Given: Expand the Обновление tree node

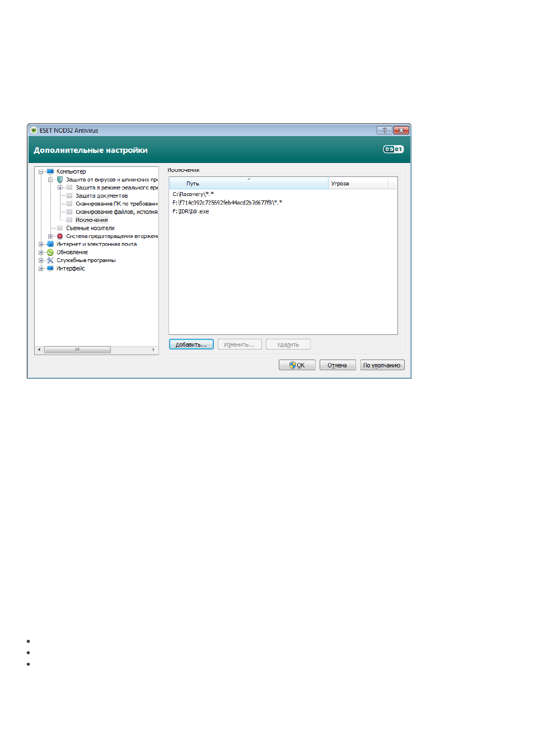Looking at the screenshot, I should tap(41, 253).
